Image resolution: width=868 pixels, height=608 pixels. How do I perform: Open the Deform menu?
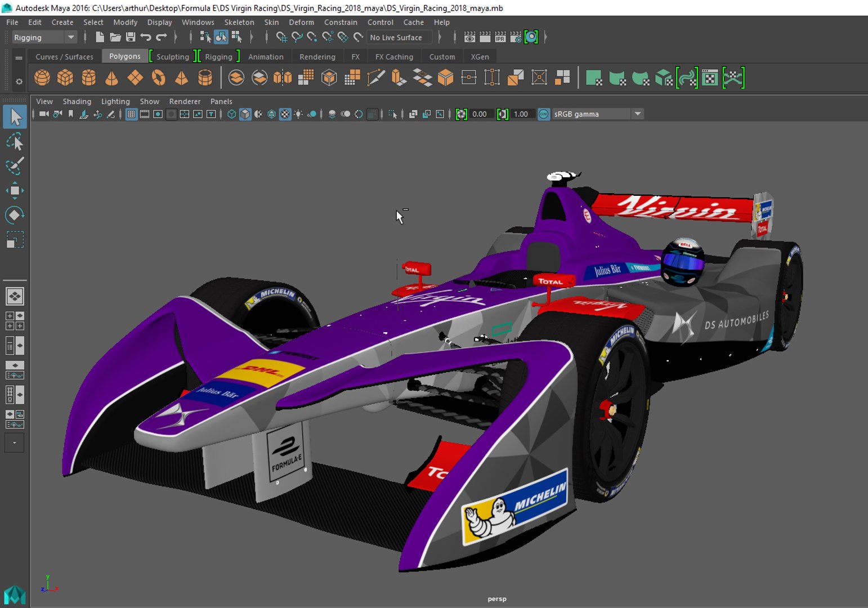point(301,22)
